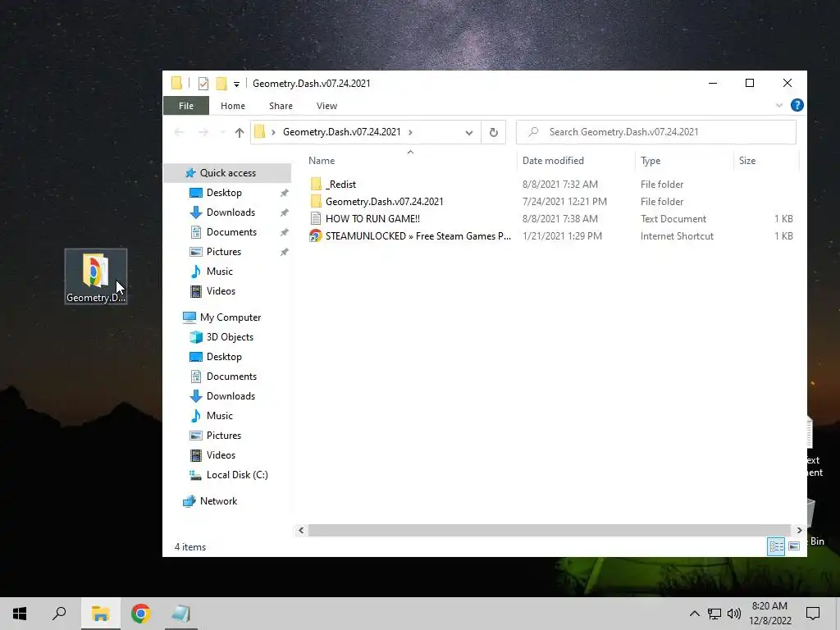This screenshot has width=840, height=630.
Task: Open Desktop under My Computer
Action: [224, 357]
